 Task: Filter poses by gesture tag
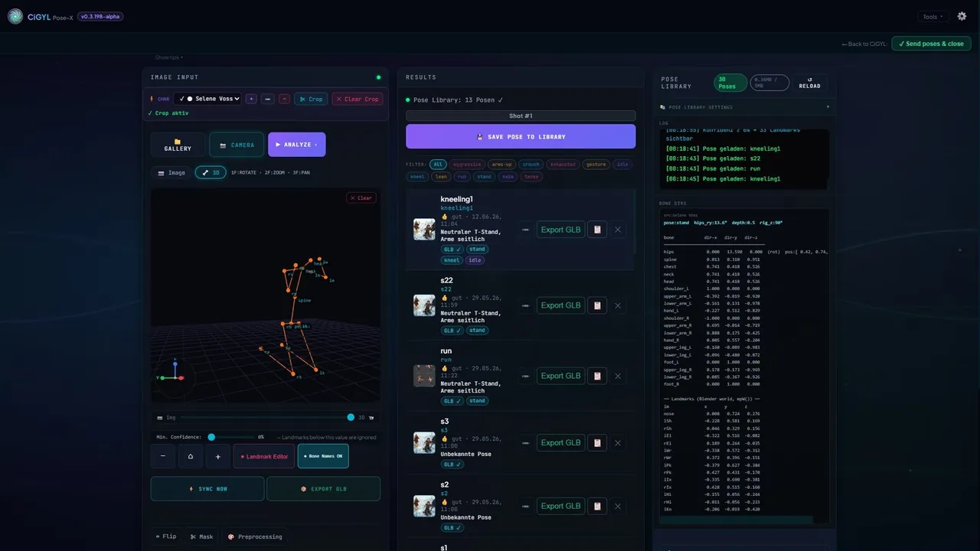pyautogui.click(x=595, y=164)
